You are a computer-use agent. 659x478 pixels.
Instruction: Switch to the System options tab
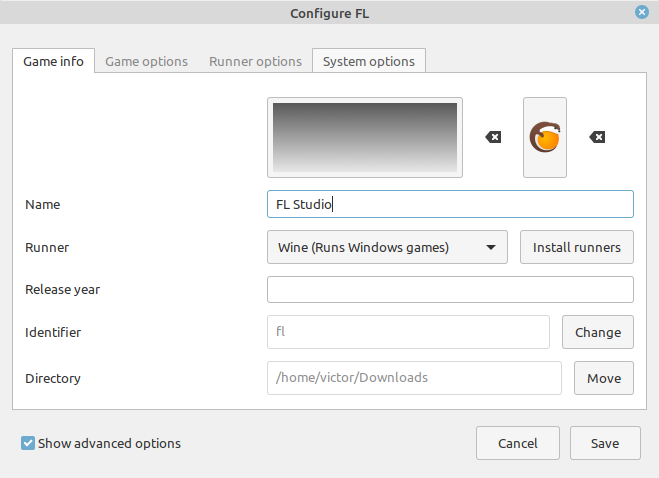pos(369,61)
